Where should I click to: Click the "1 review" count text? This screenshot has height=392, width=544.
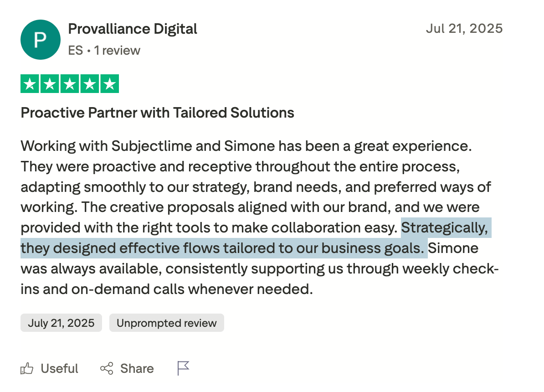click(117, 50)
